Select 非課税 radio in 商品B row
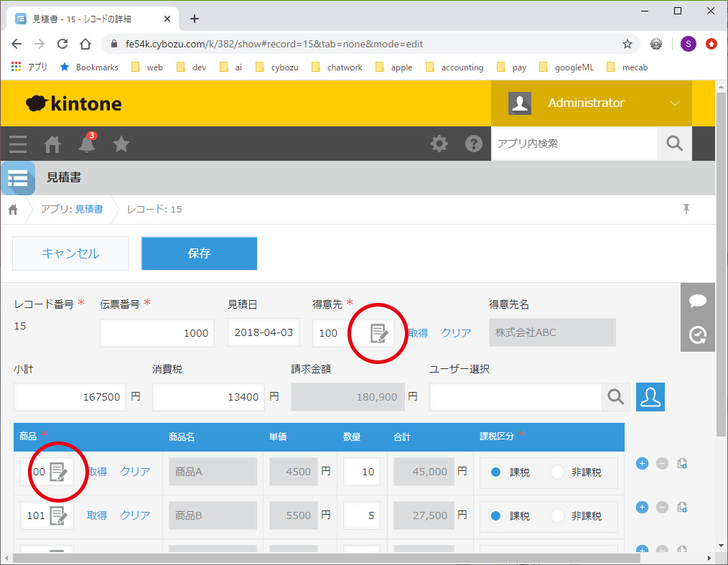Image resolution: width=728 pixels, height=565 pixels. click(558, 516)
